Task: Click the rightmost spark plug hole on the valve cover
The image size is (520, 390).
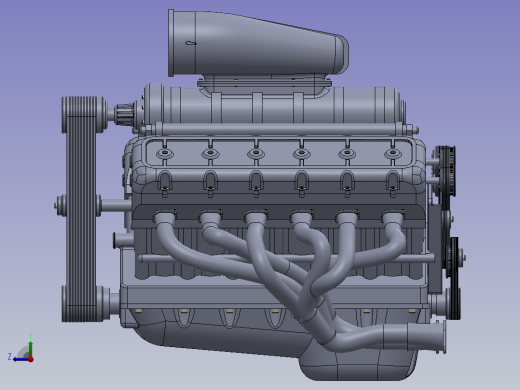Action: pos(392,154)
